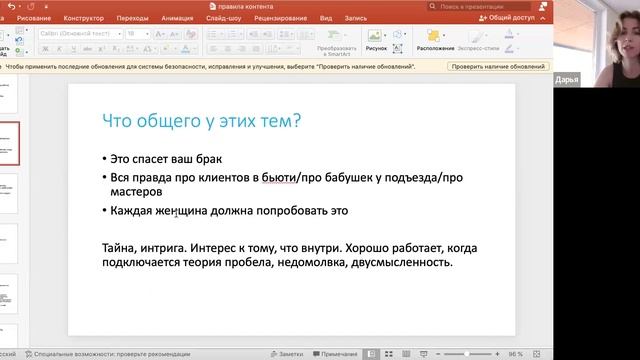Switch to reading view icon

click(x=406, y=354)
